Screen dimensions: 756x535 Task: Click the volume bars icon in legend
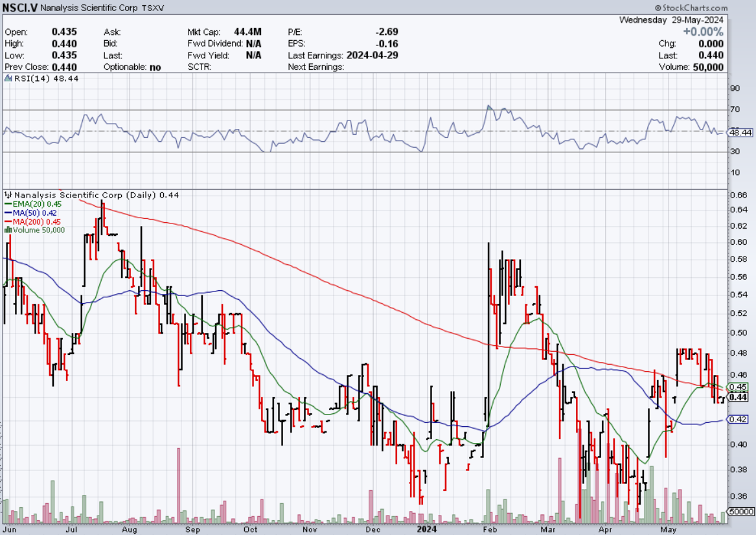click(x=8, y=230)
